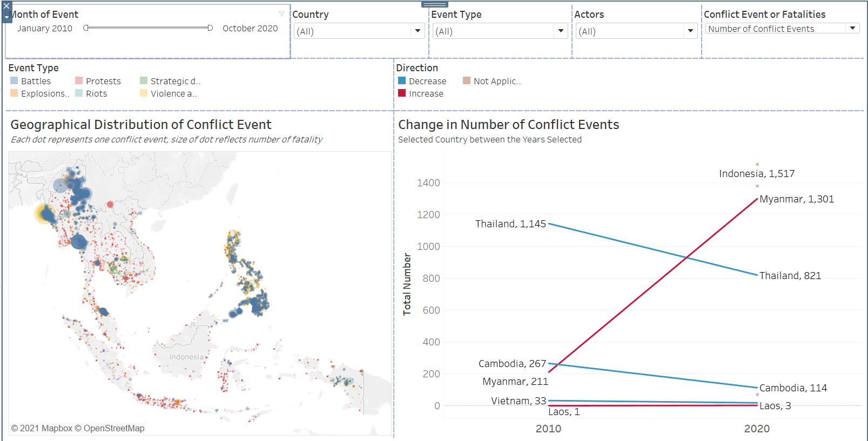Click the October 2020 end slider handle
This screenshot has width=868, height=441.
pos(210,28)
